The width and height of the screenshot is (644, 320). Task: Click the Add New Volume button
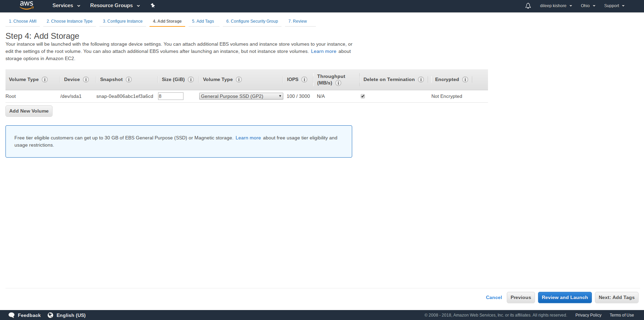pyautogui.click(x=29, y=111)
